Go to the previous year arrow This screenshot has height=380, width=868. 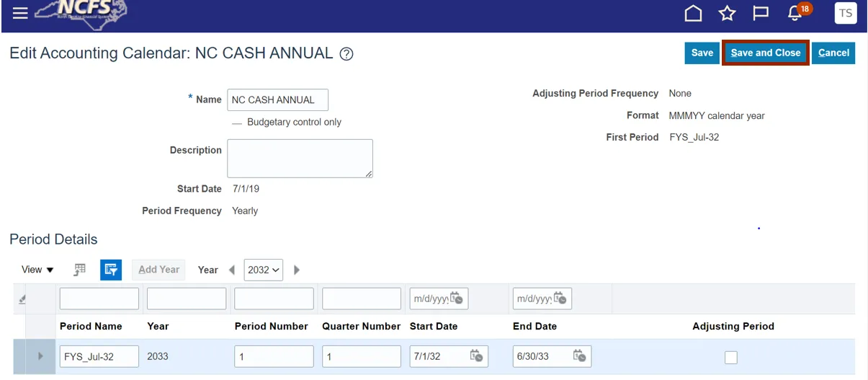click(x=231, y=270)
